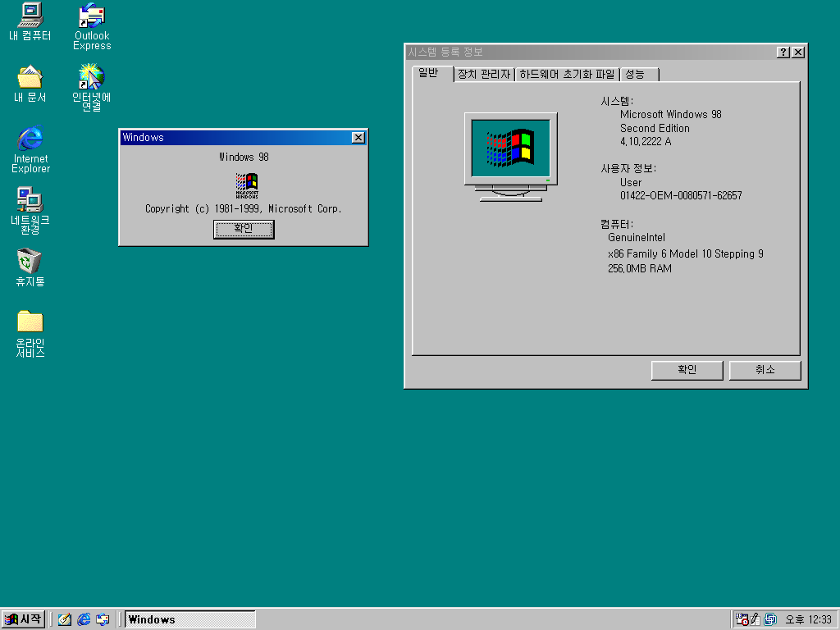Image resolution: width=840 pixels, height=630 pixels.
Task: Select the 온라인 서비스 folder icon
Action: [30, 334]
